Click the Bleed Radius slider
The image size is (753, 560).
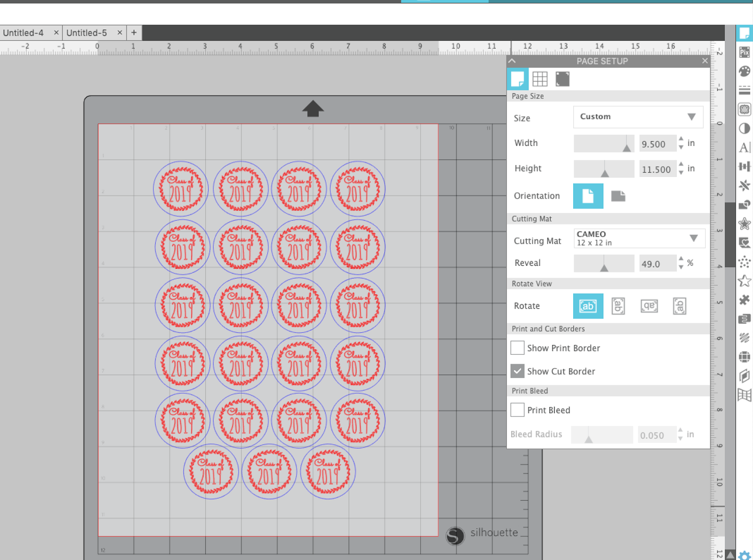602,435
